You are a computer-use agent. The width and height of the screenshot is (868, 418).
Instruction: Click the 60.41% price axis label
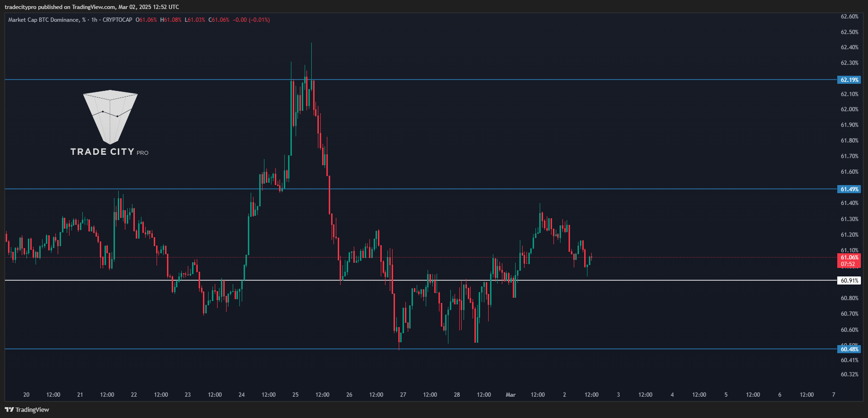[850, 360]
